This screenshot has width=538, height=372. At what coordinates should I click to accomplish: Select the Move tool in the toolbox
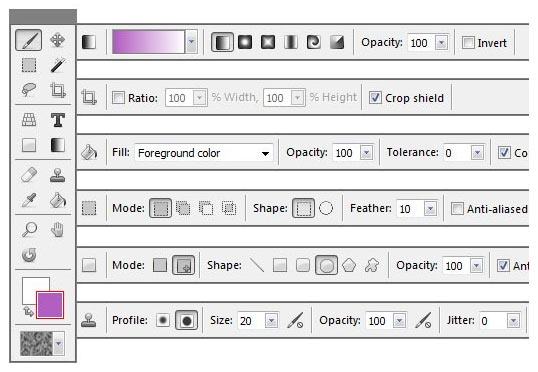pyautogui.click(x=57, y=40)
